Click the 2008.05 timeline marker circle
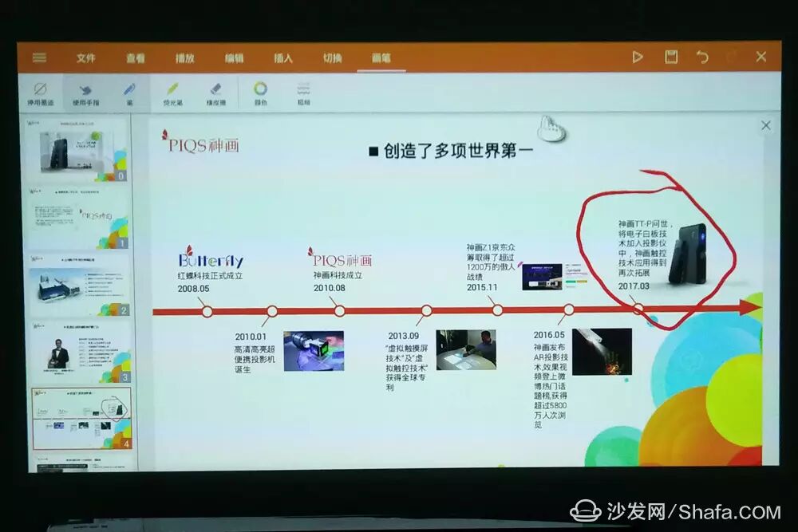Viewport: 798px width, 532px height. pyautogui.click(x=207, y=311)
